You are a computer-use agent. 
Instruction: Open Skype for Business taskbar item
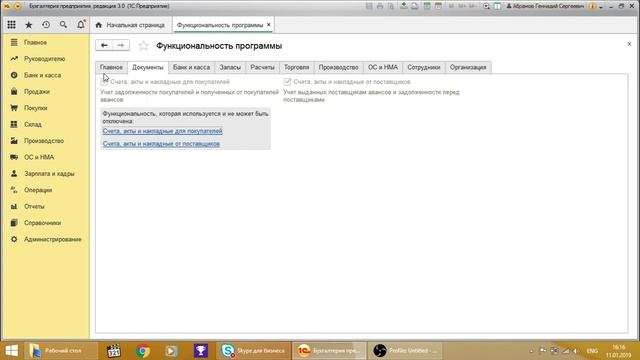(x=253, y=351)
